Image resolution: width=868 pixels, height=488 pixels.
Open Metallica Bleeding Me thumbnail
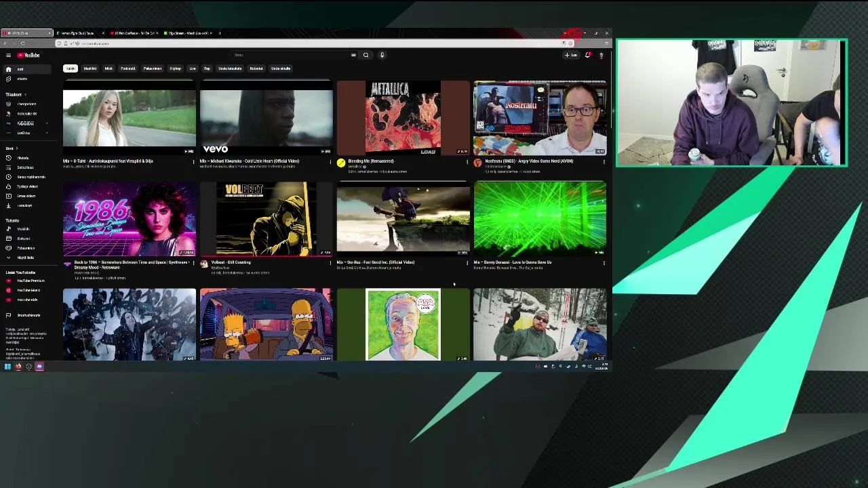pos(403,118)
